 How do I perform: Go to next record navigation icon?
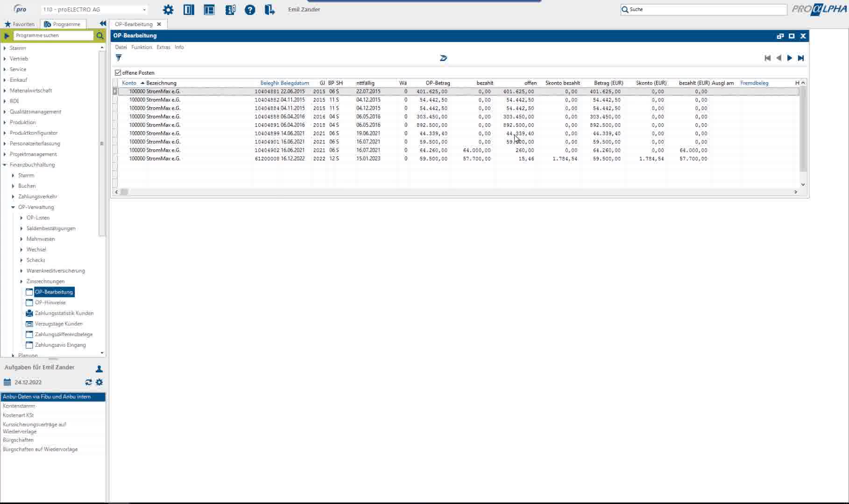[790, 58]
